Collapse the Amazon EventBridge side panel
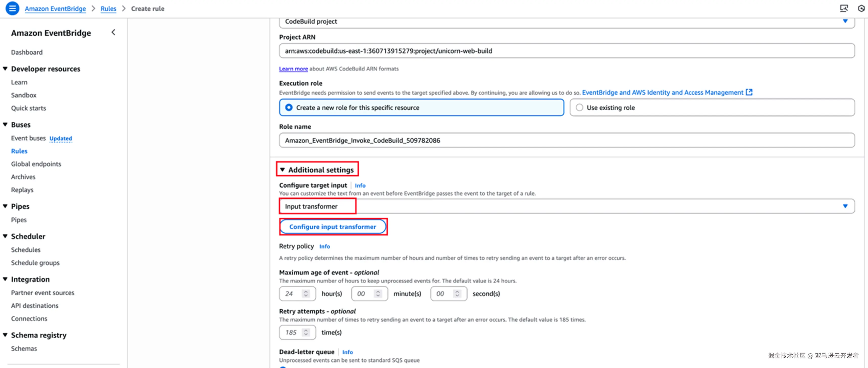 (x=113, y=32)
